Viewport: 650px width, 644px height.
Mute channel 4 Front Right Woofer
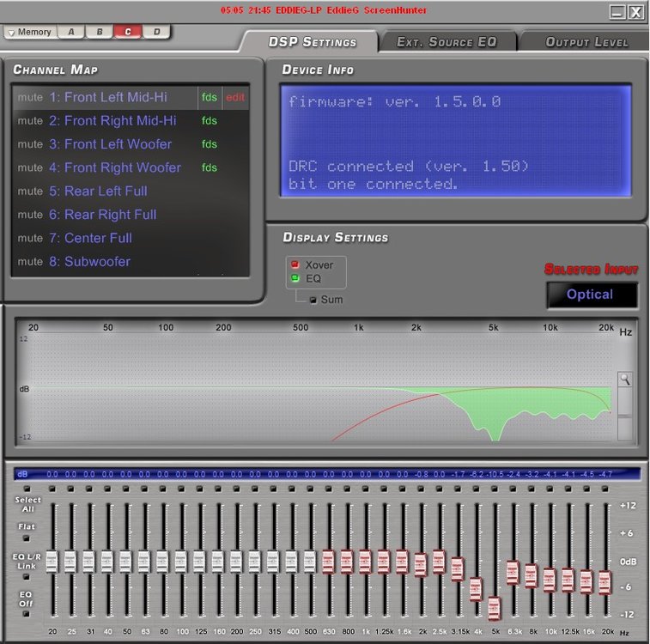[30, 167]
